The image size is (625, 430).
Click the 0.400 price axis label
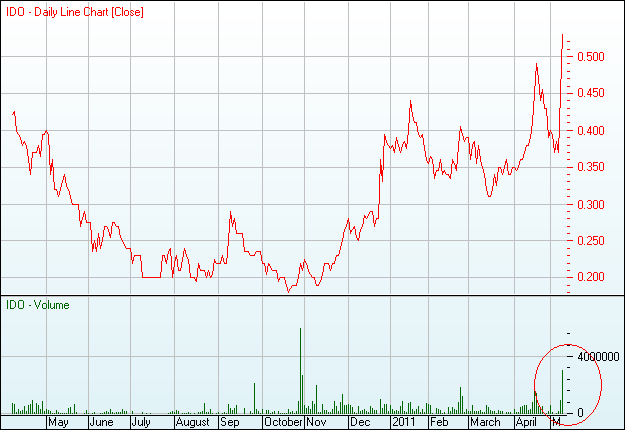click(x=591, y=131)
